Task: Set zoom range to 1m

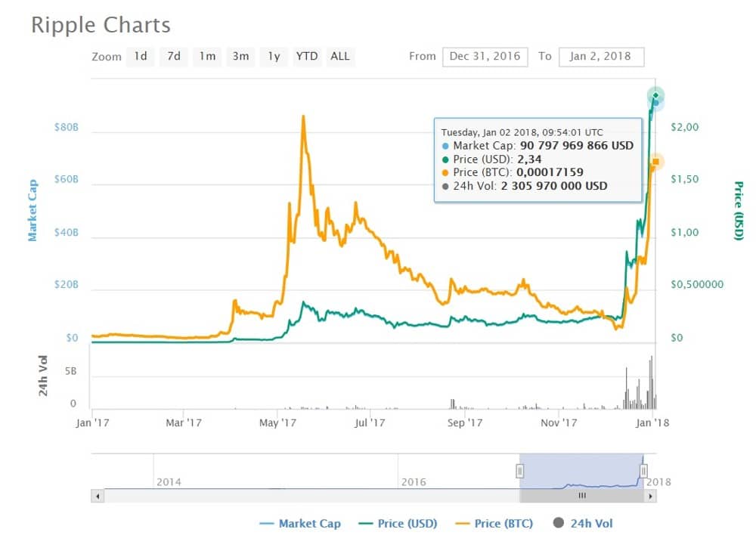Action: point(207,57)
